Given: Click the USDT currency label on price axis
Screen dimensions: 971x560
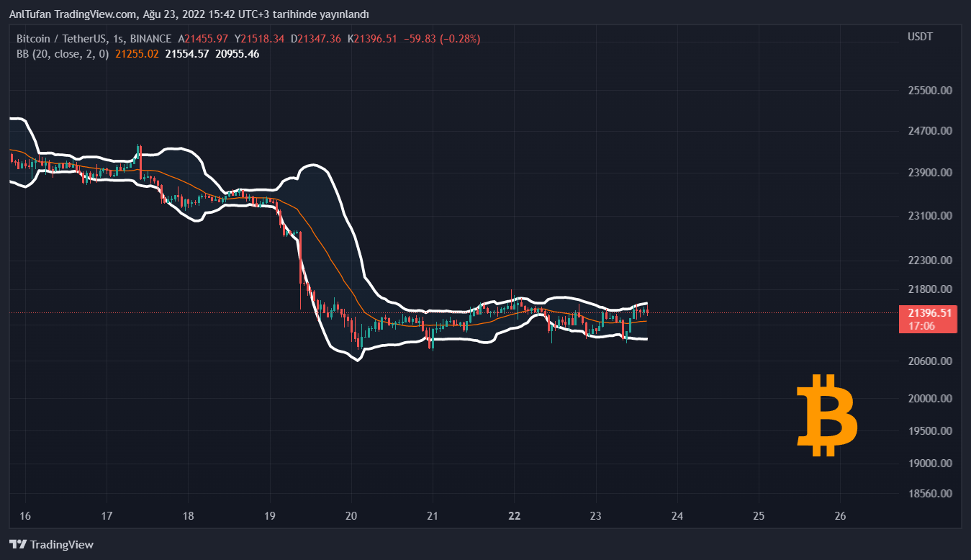Looking at the screenshot, I should coord(920,37).
